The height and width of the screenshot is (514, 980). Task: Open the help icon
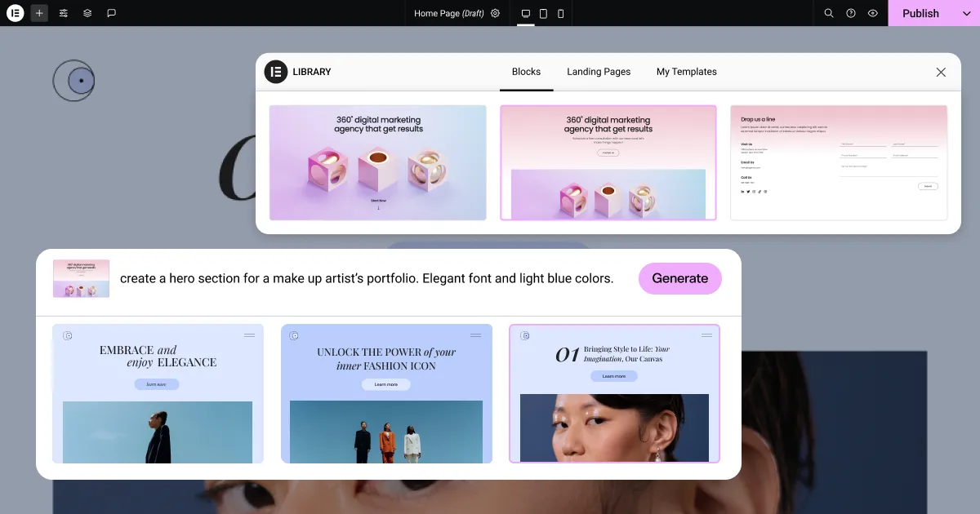tap(850, 13)
